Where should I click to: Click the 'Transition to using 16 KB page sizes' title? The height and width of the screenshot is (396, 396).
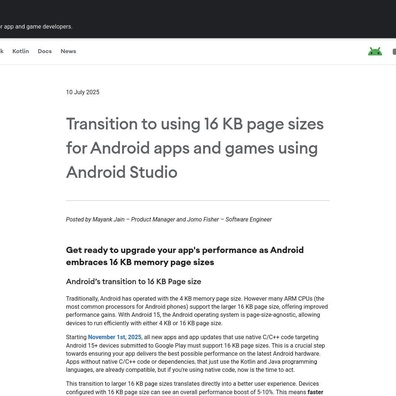[x=195, y=148]
